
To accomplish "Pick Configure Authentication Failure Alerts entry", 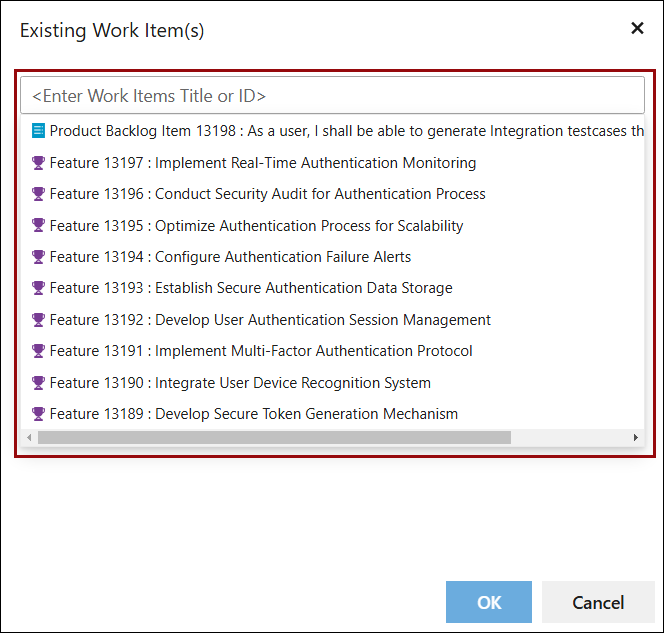I will [332, 257].
